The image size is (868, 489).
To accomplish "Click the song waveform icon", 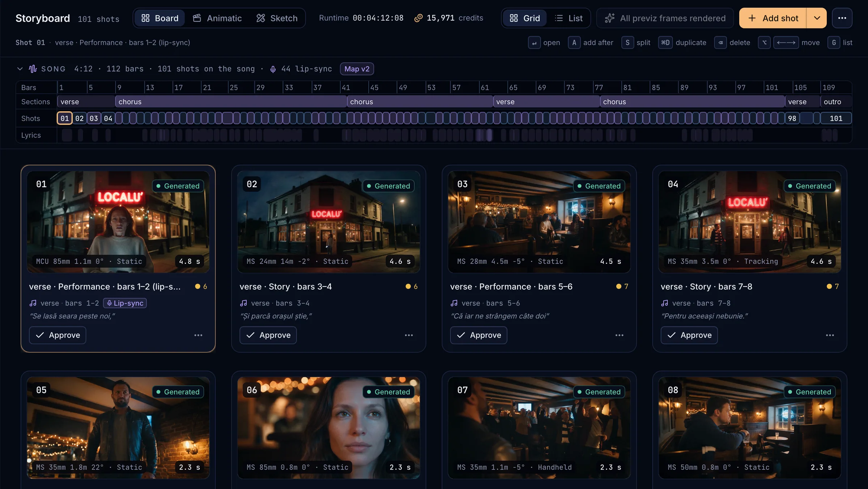I will [33, 69].
